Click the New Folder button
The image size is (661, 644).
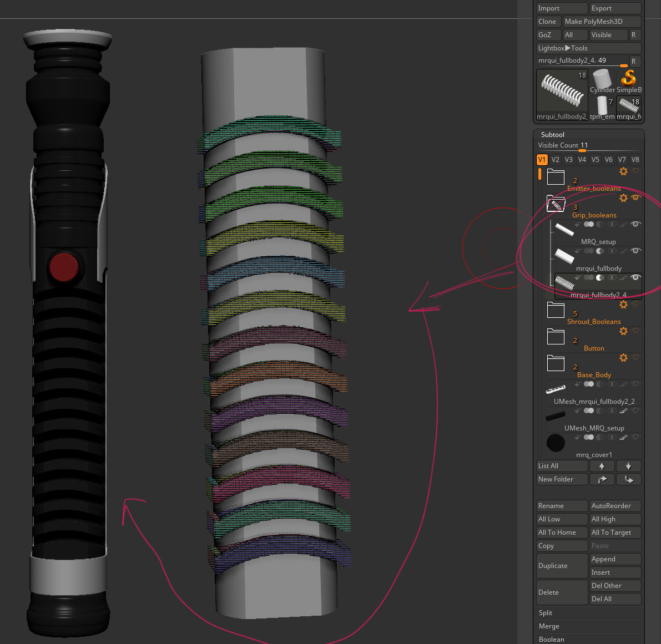(x=562, y=479)
